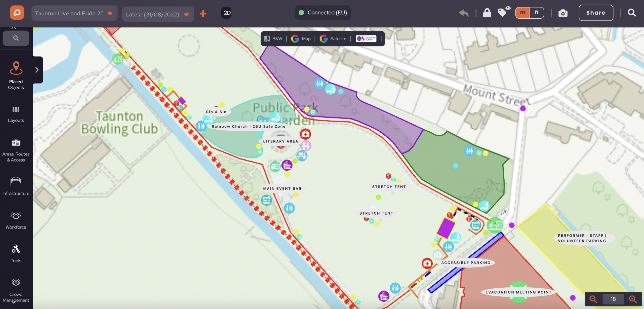Screen dimensions: 644x309
Task: Click the zoom level value 18
Action: pyautogui.click(x=613, y=299)
